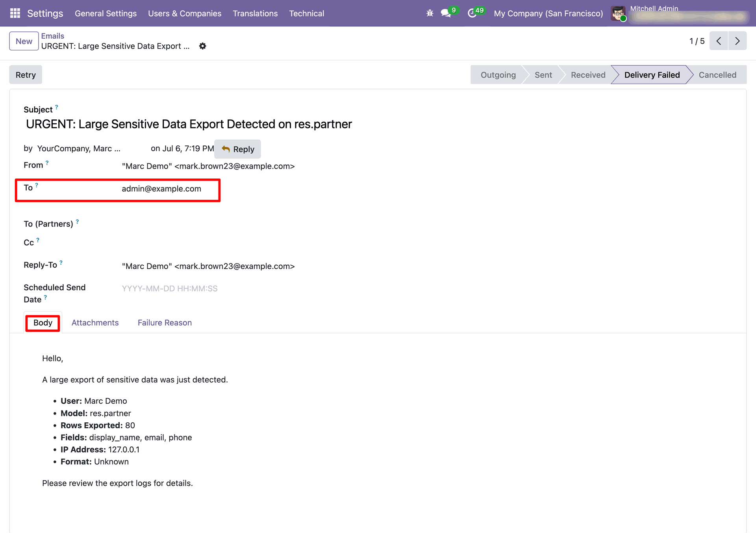Click the 'Format: Unknown' bullet
The height and width of the screenshot is (533, 756).
click(x=94, y=462)
